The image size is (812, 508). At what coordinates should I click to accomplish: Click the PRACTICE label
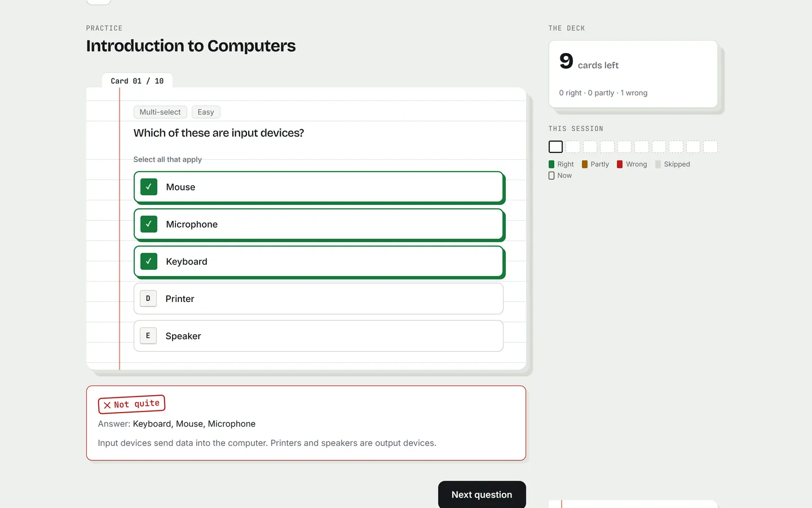(x=104, y=28)
